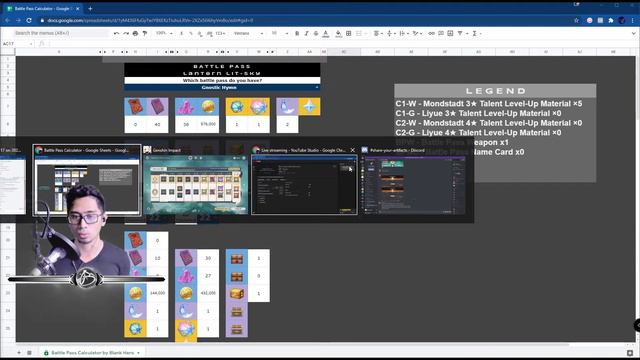Select the cell showing 36

186,124
